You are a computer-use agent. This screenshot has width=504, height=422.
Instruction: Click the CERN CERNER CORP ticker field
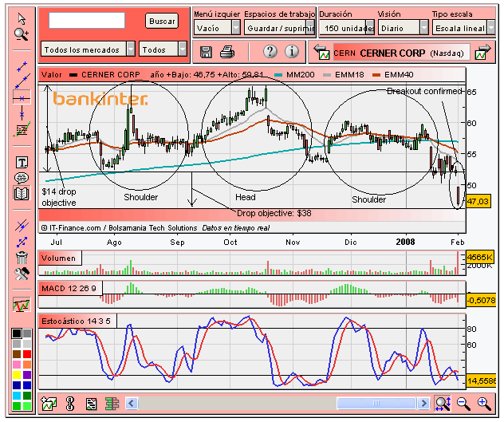(x=402, y=53)
